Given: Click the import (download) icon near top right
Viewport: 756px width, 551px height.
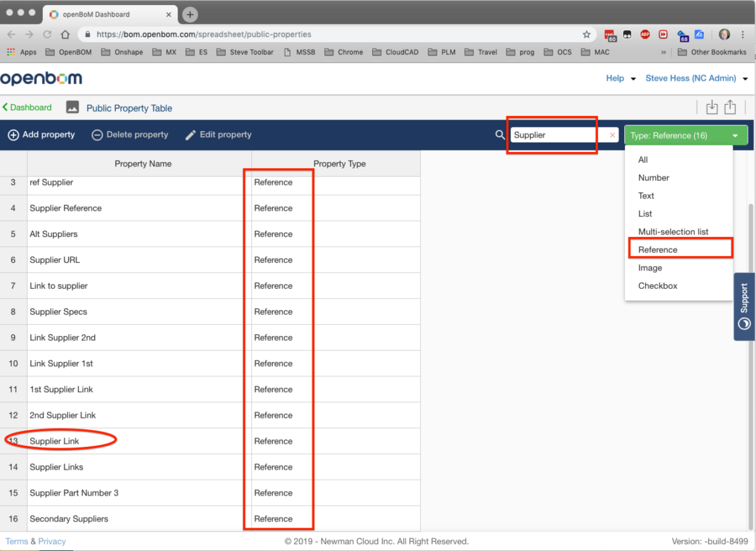Looking at the screenshot, I should (x=712, y=107).
